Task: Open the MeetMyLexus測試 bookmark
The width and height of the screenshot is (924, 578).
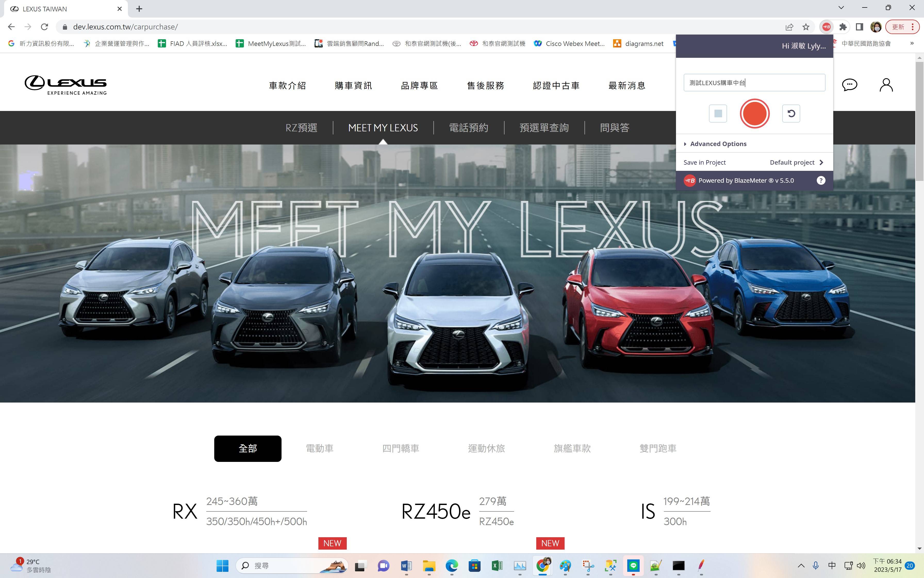Action: click(x=271, y=44)
